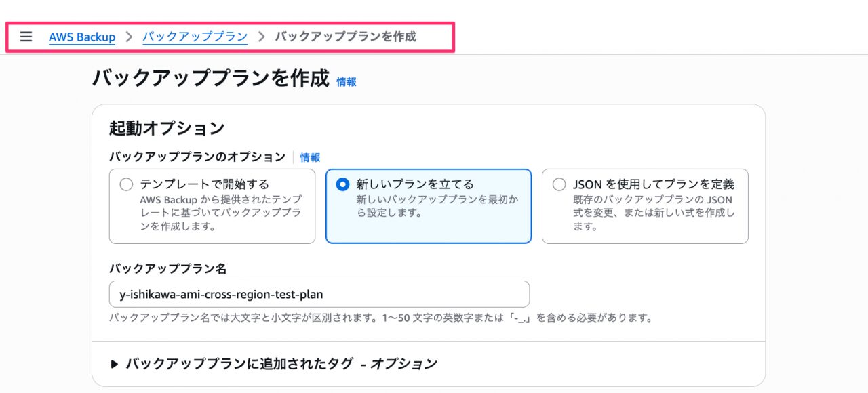Open 情報 link next to バックアッププランのオプション

(x=310, y=157)
